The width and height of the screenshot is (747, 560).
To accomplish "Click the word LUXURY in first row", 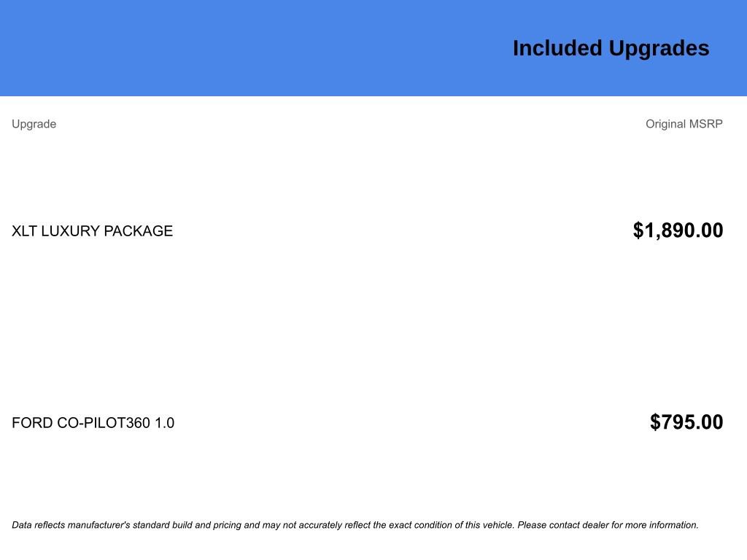I will coord(70,231).
